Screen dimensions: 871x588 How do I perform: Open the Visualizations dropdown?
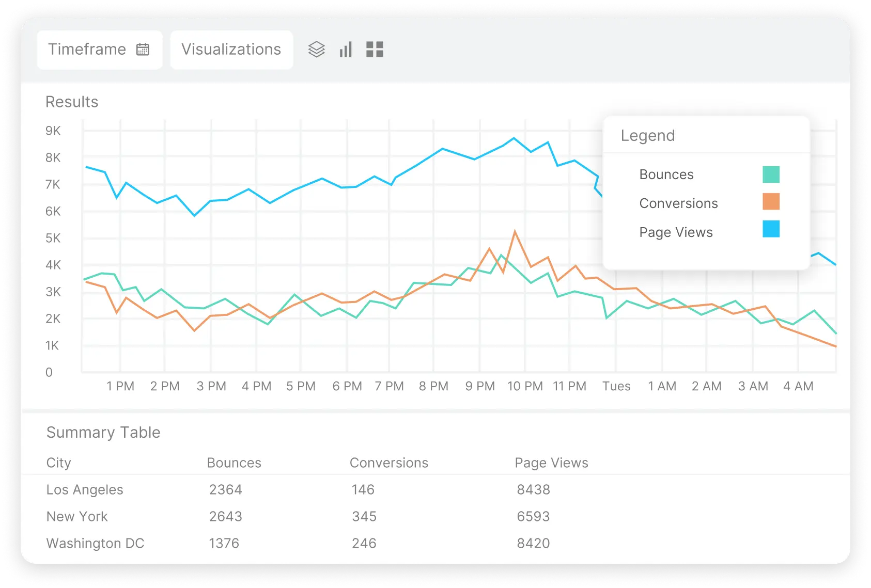[231, 50]
